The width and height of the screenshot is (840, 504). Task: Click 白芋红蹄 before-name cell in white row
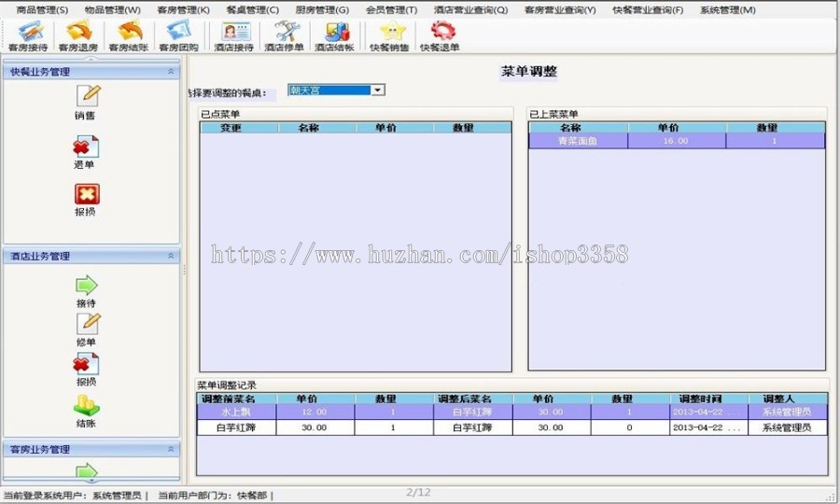coord(236,427)
